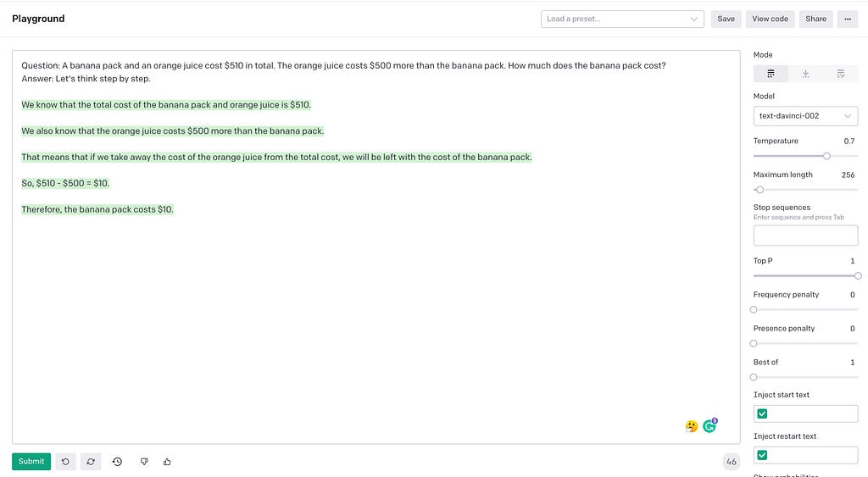Open the history clock icon

(x=117, y=462)
